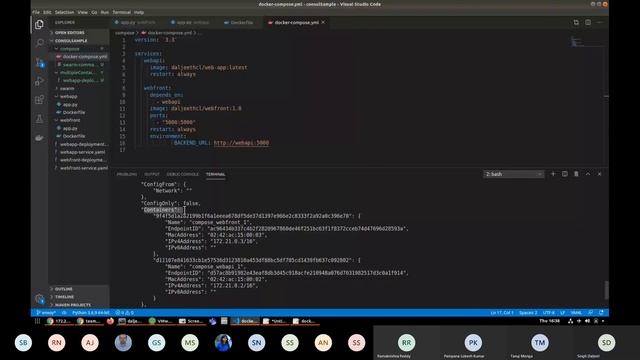This screenshot has height=360, width=640.
Task: Open the Test flask icon view
Action: click(39, 119)
